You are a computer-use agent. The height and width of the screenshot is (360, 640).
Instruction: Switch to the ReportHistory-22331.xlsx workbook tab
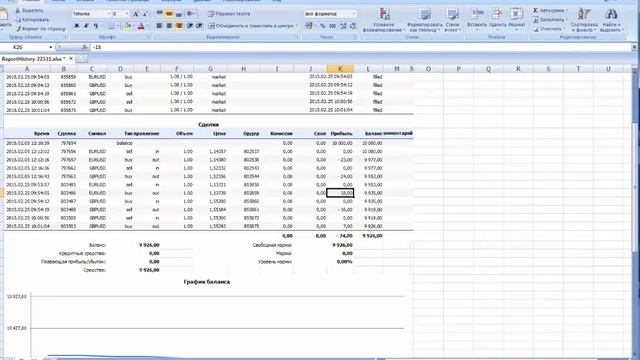pos(33,59)
